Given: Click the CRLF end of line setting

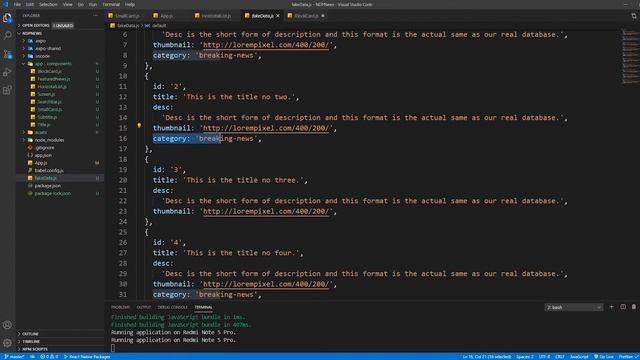Looking at the screenshot, I should (560, 357).
